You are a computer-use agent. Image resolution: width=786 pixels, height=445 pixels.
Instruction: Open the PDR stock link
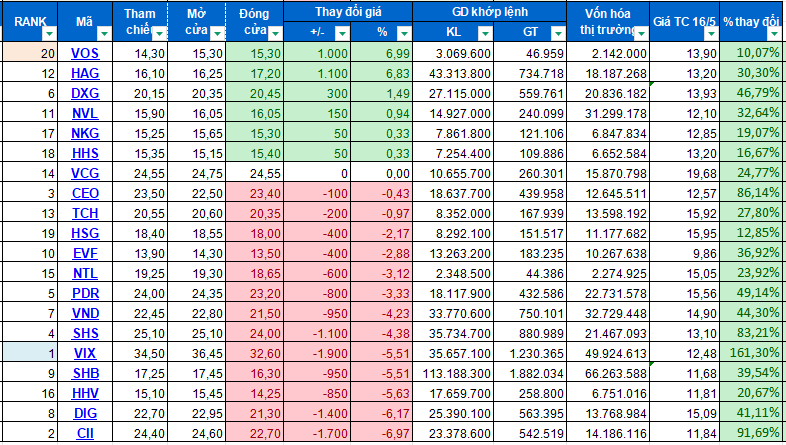[85, 293]
